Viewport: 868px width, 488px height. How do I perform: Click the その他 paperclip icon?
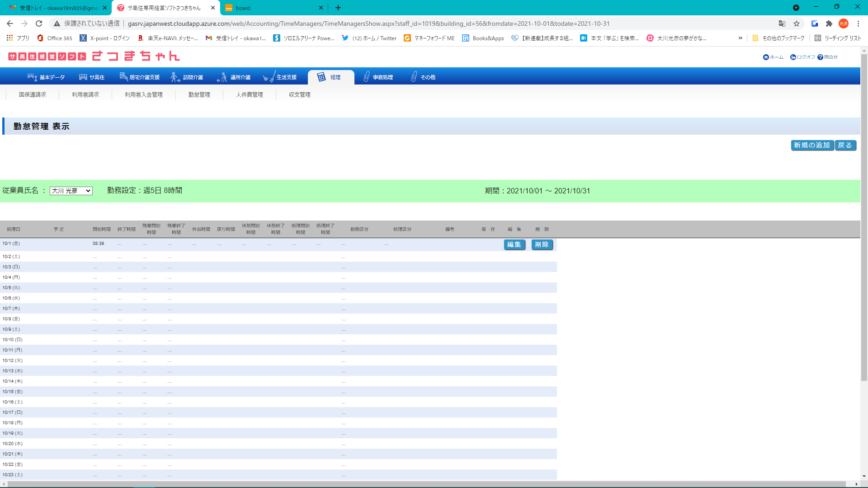coord(414,77)
